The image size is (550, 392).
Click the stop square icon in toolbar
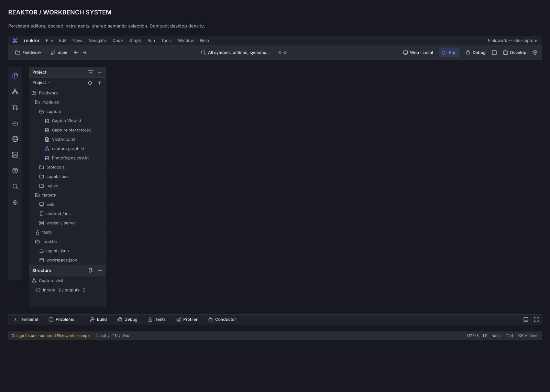click(x=494, y=53)
